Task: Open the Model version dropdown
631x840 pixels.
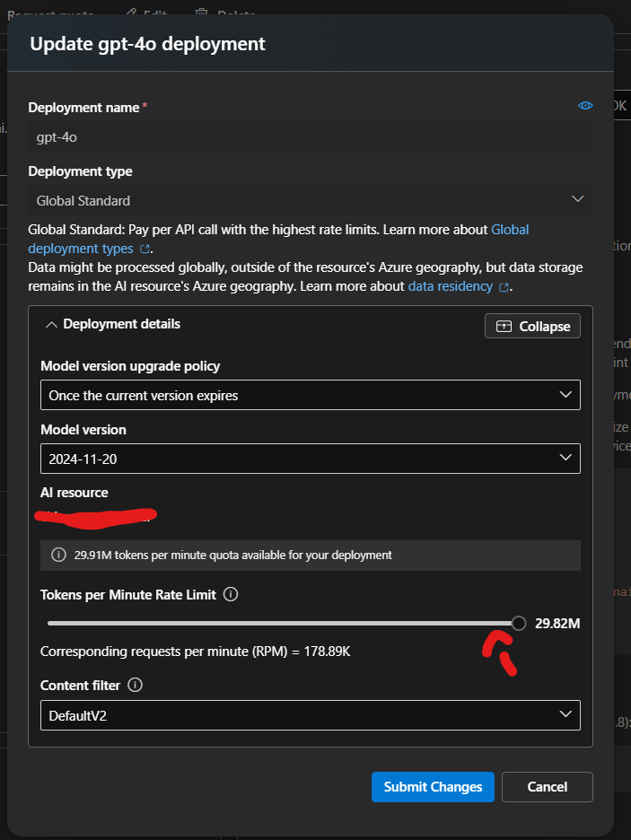Action: click(x=311, y=459)
